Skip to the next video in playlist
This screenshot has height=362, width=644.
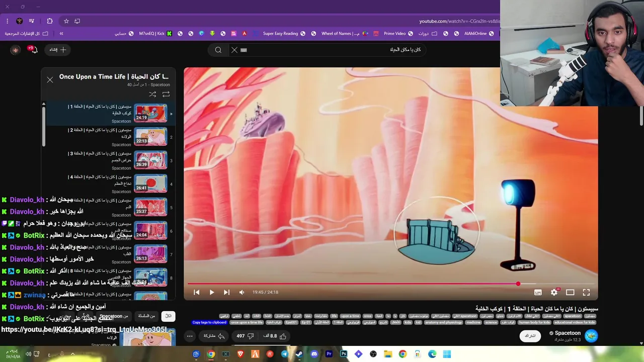pos(226,292)
